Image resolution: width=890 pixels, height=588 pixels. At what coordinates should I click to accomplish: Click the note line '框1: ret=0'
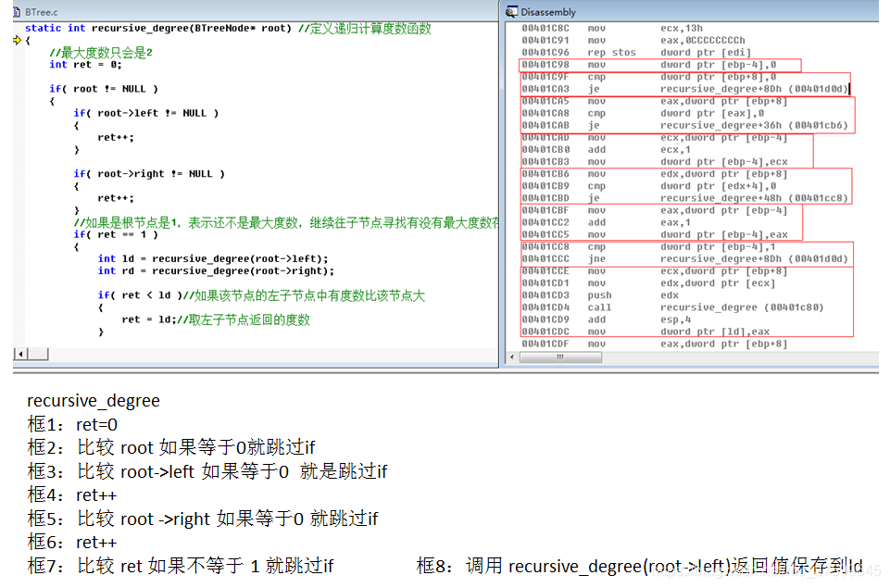coord(72,424)
